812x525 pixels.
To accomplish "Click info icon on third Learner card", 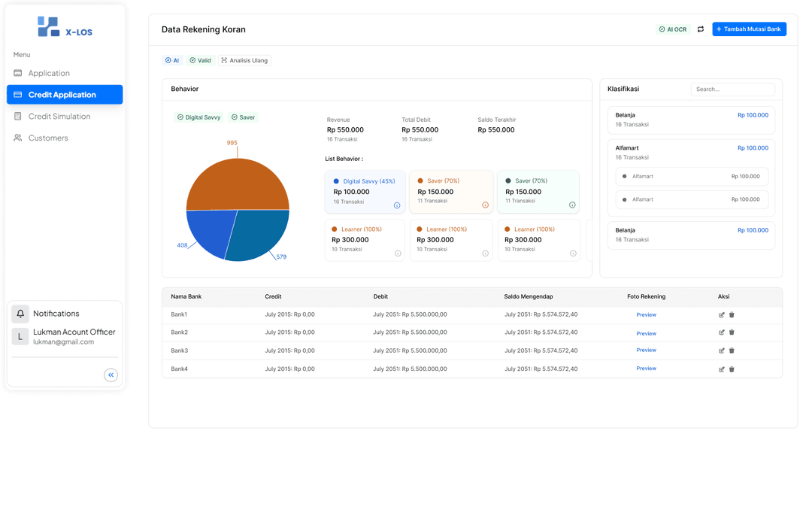I will [573, 253].
